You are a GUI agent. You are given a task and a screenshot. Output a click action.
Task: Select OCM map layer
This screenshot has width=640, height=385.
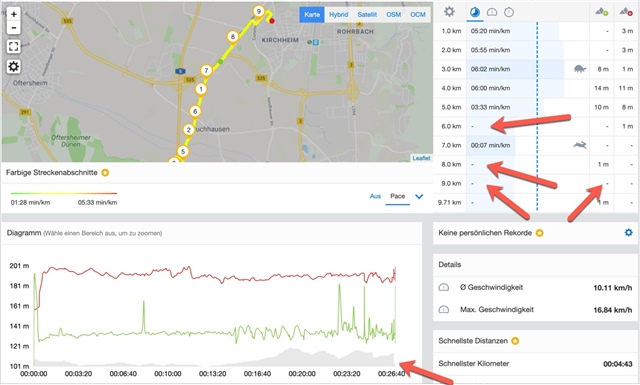(418, 14)
